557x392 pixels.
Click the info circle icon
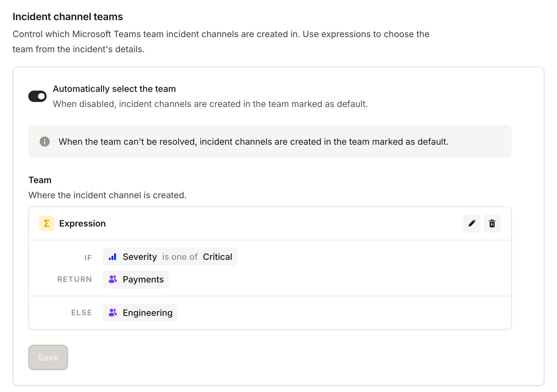[x=45, y=142]
